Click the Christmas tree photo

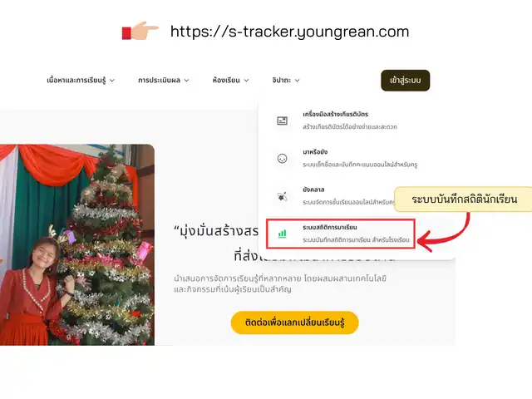pos(77,245)
